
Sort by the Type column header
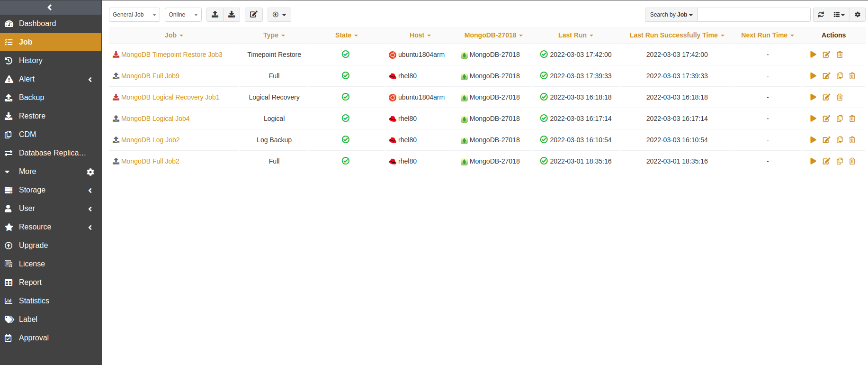click(274, 35)
